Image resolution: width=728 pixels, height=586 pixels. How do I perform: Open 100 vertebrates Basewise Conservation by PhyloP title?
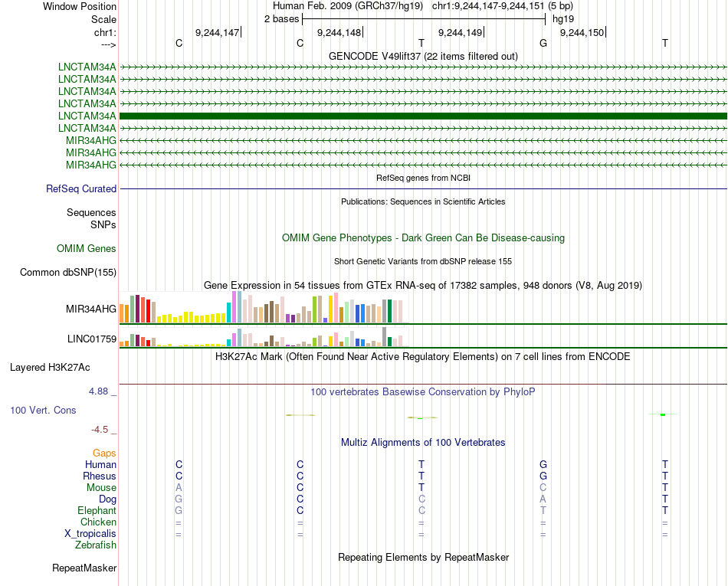pos(423,392)
